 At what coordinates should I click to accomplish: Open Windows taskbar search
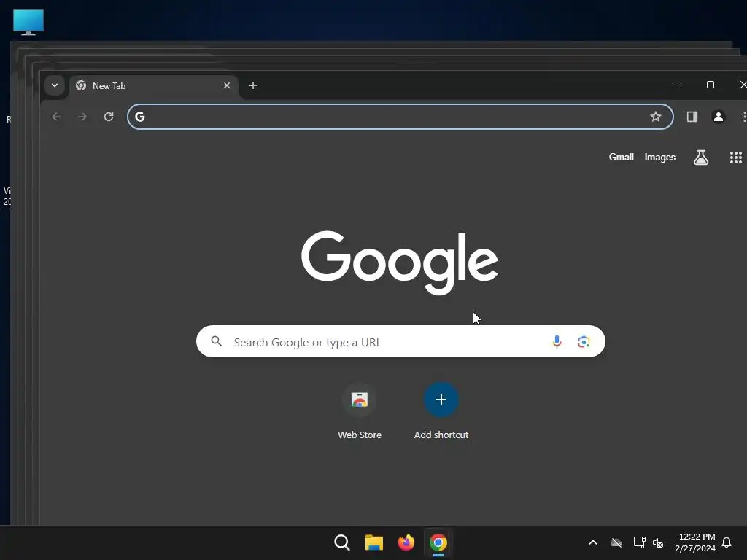(342, 542)
